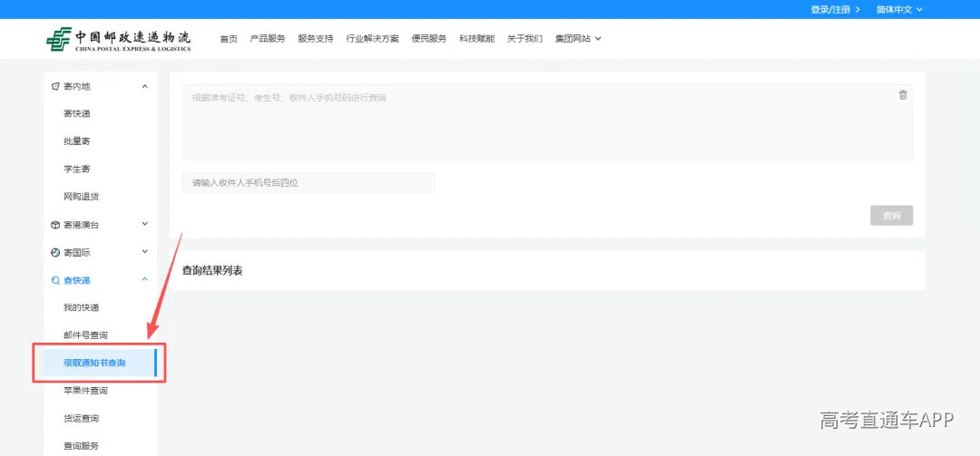Image resolution: width=980 pixels, height=456 pixels.
Task: Click the 查询 button
Action: [891, 216]
